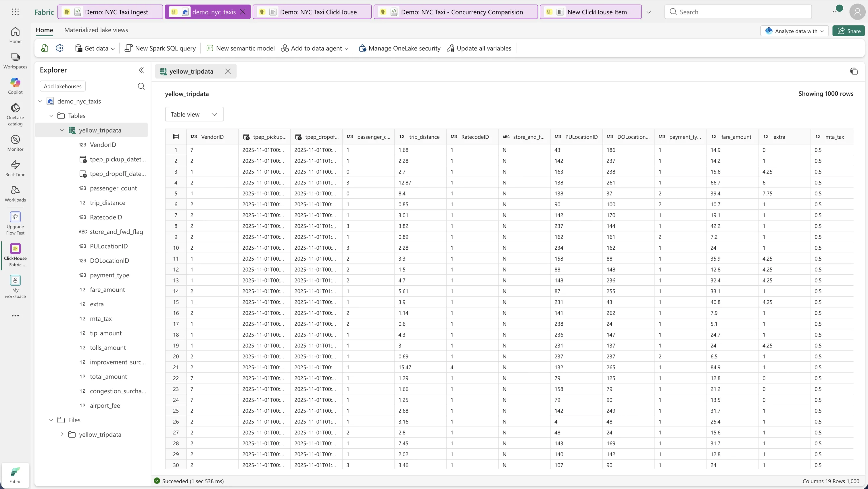Expand the yellow_tripdata folder under Files
The width and height of the screenshot is (868, 489).
[62, 434]
